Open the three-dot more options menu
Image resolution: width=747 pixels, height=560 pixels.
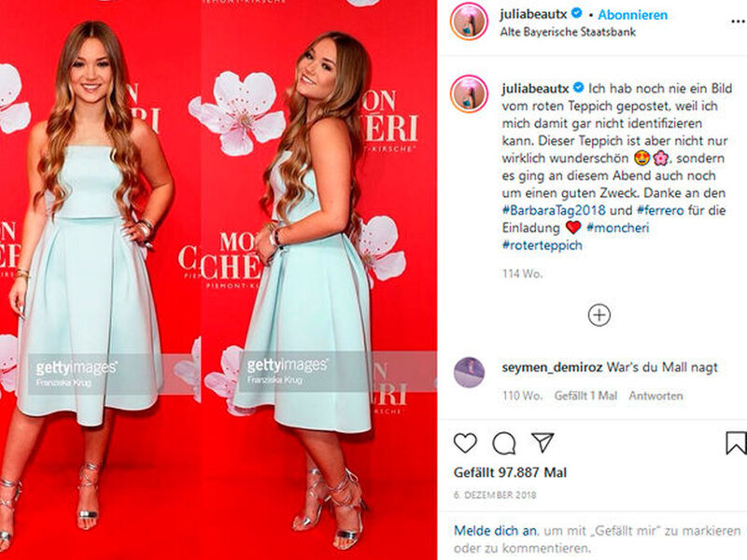coord(738,21)
